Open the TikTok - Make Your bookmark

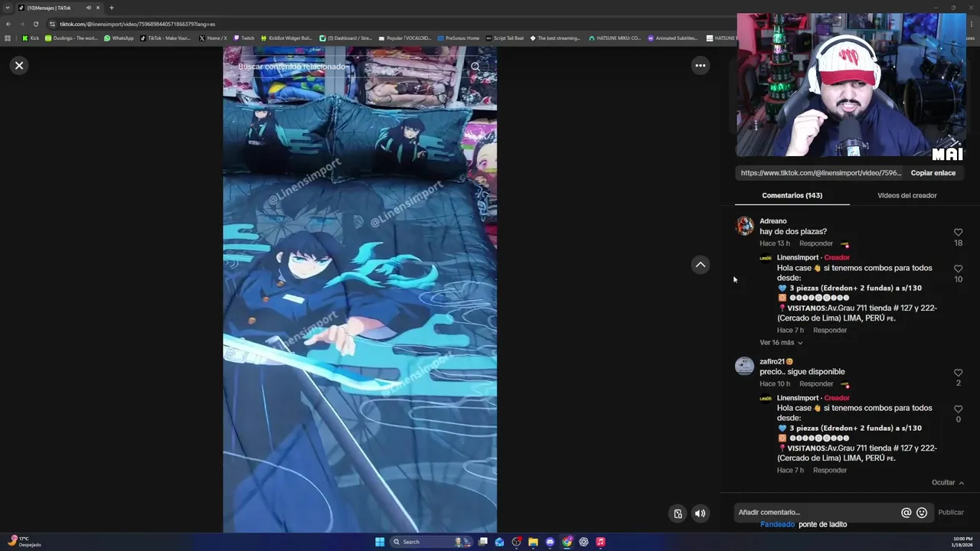click(x=165, y=37)
